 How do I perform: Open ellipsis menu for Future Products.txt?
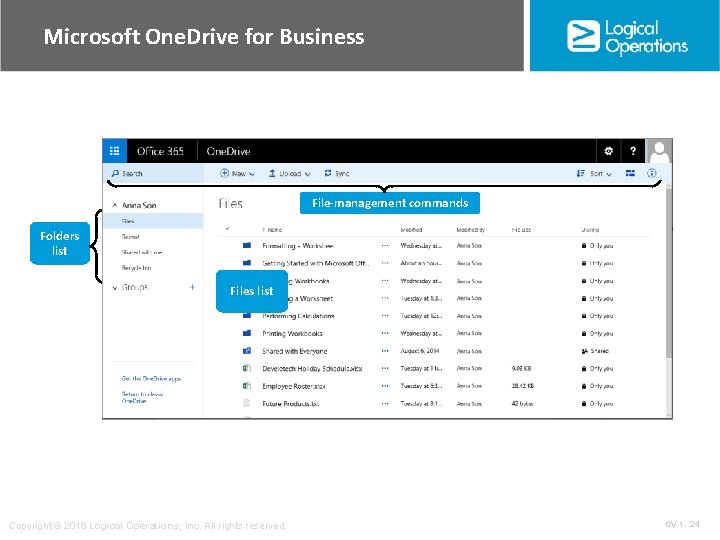tap(385, 403)
